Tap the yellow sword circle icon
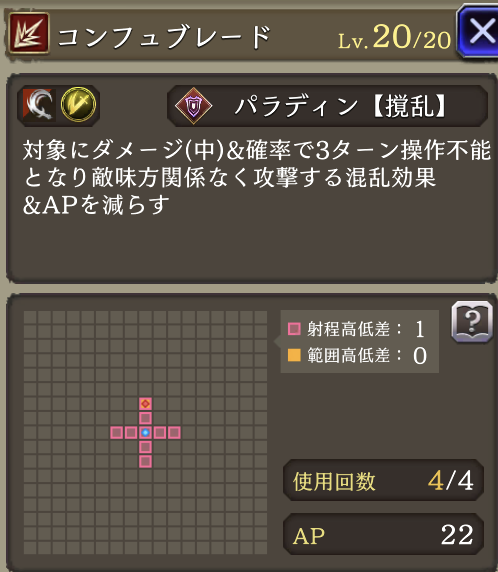Viewport: 498px width, 572px height. coord(78,105)
